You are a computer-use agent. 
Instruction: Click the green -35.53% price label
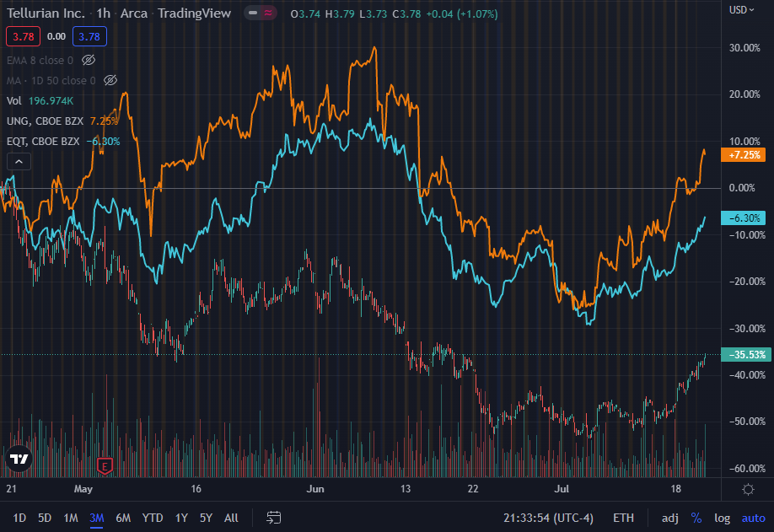click(x=746, y=354)
